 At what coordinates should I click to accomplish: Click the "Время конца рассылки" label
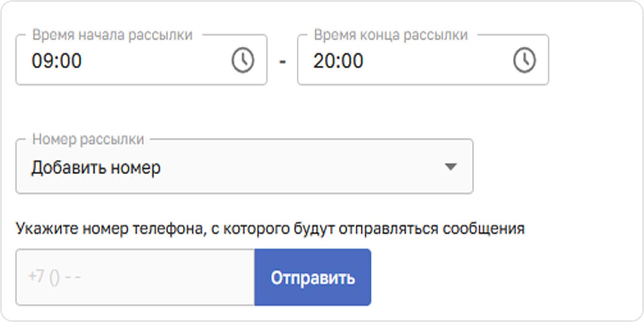(x=390, y=35)
